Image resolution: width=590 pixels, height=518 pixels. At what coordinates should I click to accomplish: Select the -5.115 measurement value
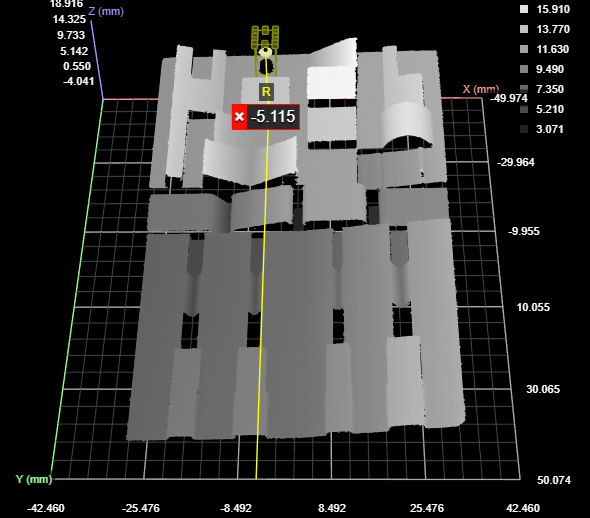coord(273,117)
